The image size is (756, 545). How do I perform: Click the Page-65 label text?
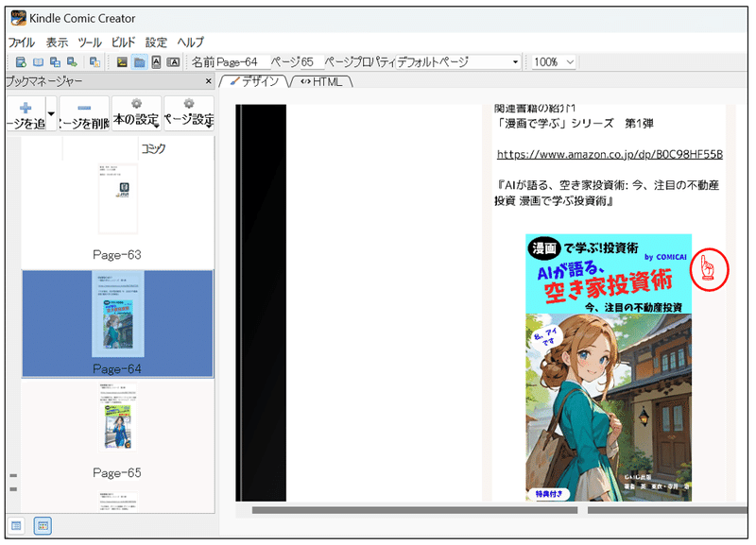coord(117,472)
